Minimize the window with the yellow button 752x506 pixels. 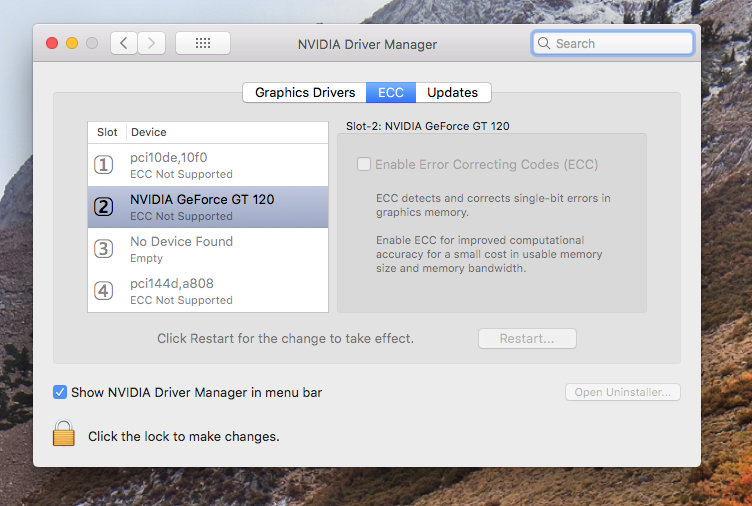[72, 43]
